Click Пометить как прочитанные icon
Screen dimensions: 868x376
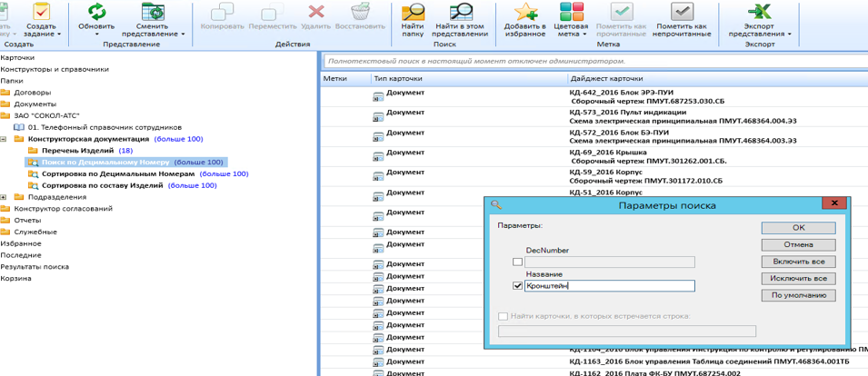(621, 11)
